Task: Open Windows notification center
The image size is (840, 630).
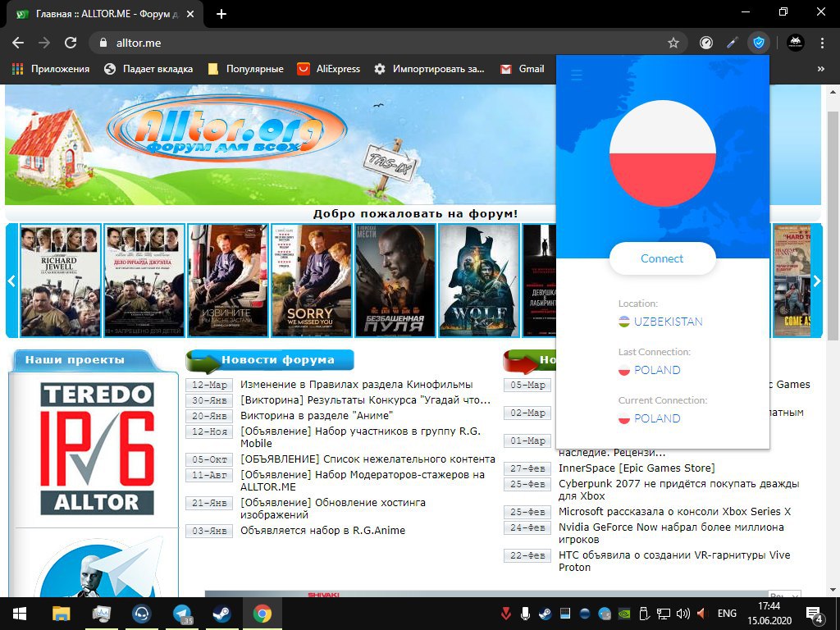Action: pos(815,614)
